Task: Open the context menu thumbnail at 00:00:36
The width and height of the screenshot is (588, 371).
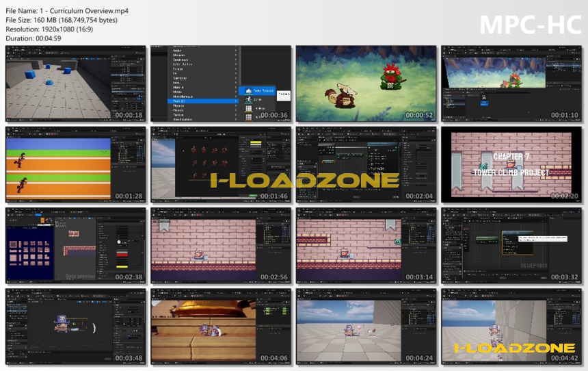Action: (221, 84)
